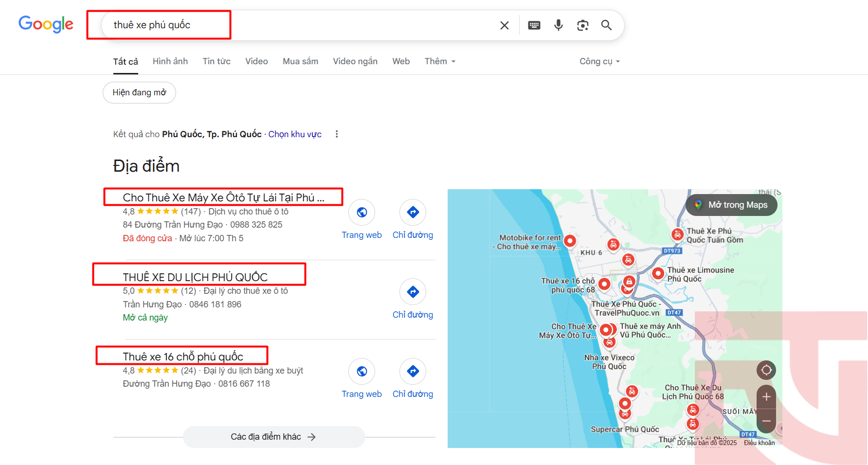
Task: Click the Các địa điểm khác button
Action: click(274, 437)
